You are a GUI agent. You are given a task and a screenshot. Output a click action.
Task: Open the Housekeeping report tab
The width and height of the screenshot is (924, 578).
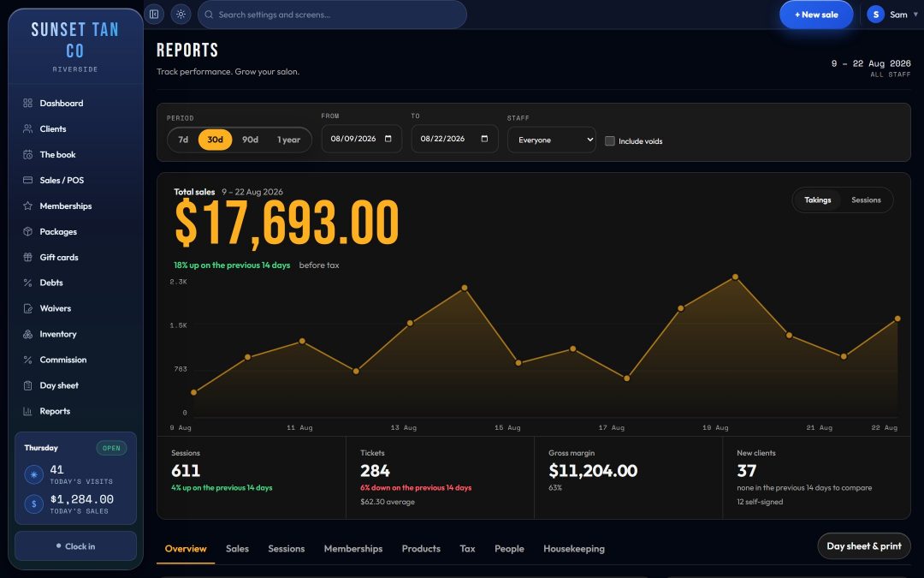[x=574, y=549]
